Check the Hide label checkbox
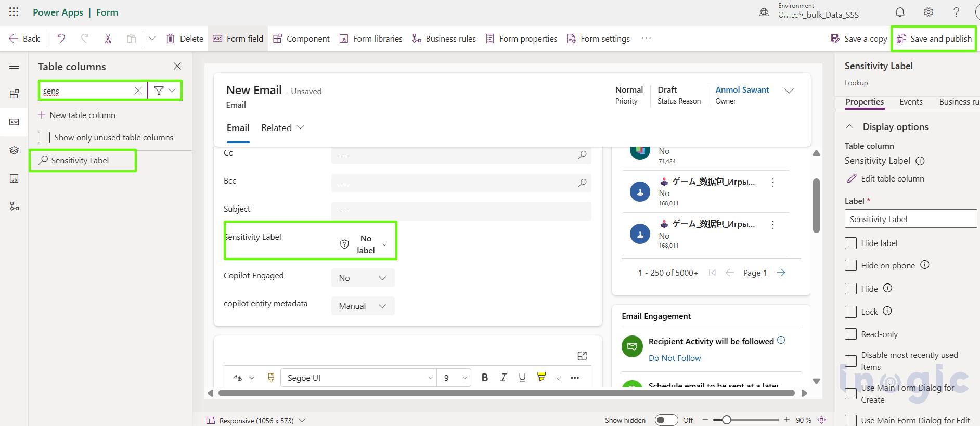The height and width of the screenshot is (426, 980). [850, 243]
